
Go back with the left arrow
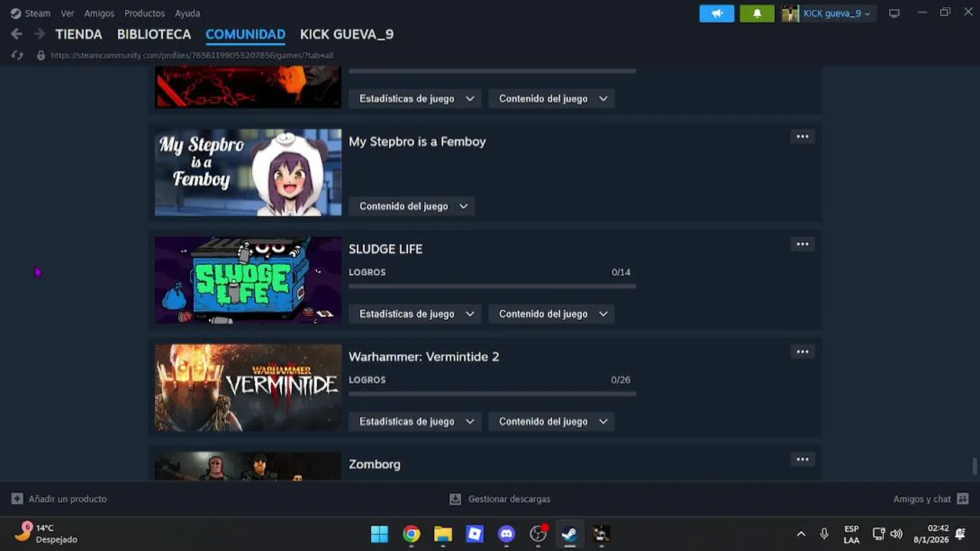click(x=17, y=34)
